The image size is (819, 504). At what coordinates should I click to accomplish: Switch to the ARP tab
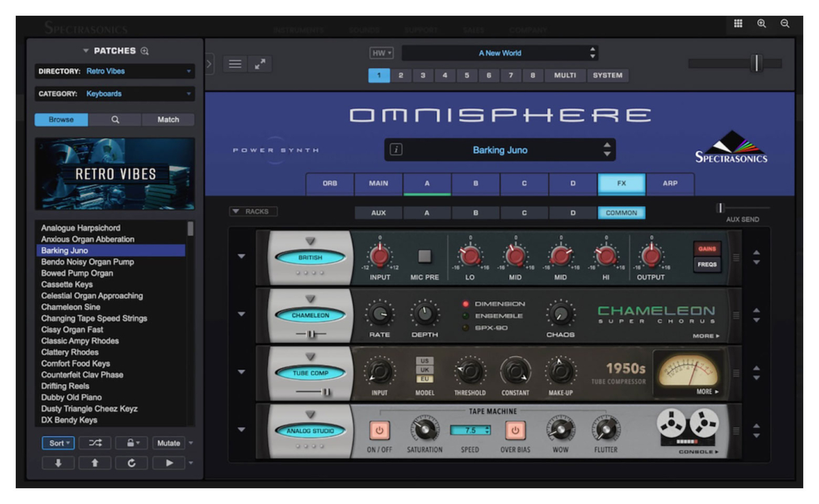click(x=670, y=183)
